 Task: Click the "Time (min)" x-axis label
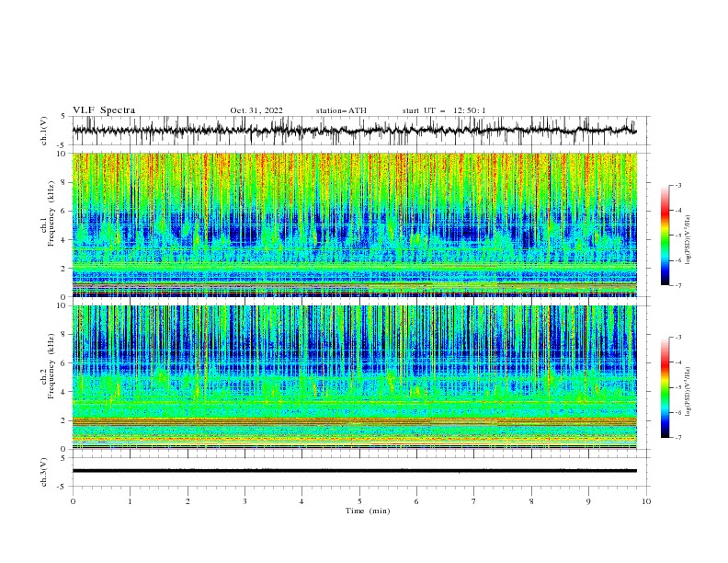pos(368,511)
